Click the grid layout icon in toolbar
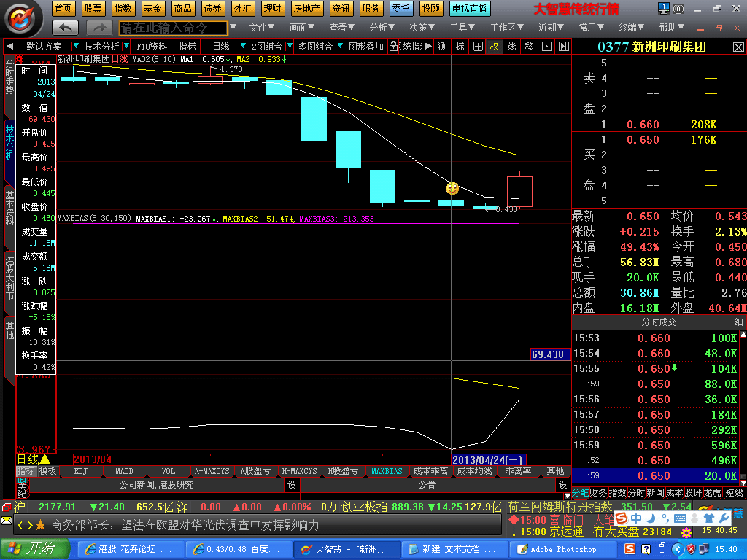Screen dimensions: 747x560 click(x=477, y=46)
